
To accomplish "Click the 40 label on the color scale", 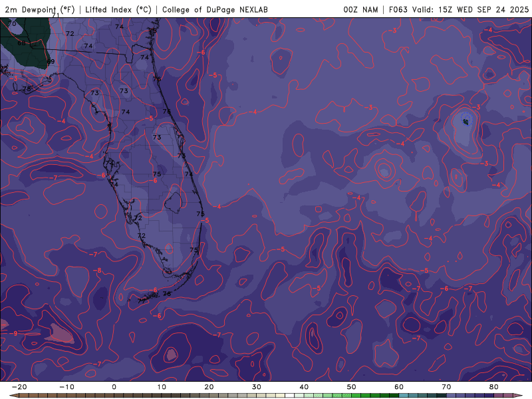I will click(304, 387).
